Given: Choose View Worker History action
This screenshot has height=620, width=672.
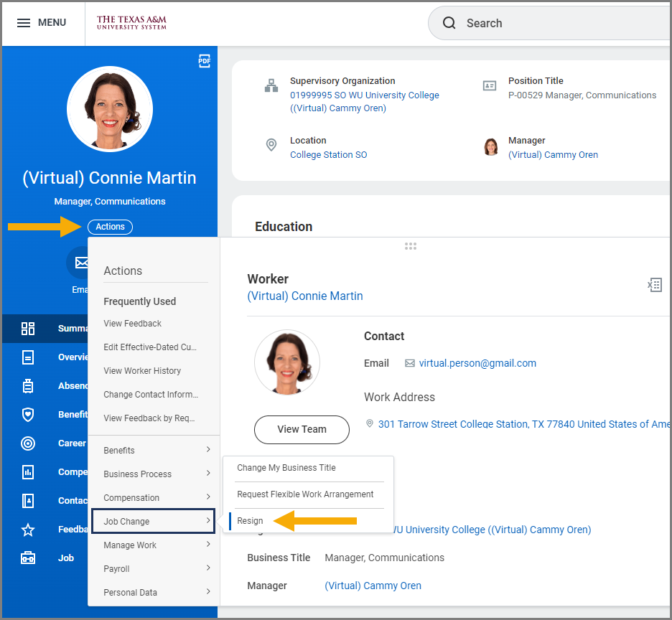Looking at the screenshot, I should click(142, 371).
